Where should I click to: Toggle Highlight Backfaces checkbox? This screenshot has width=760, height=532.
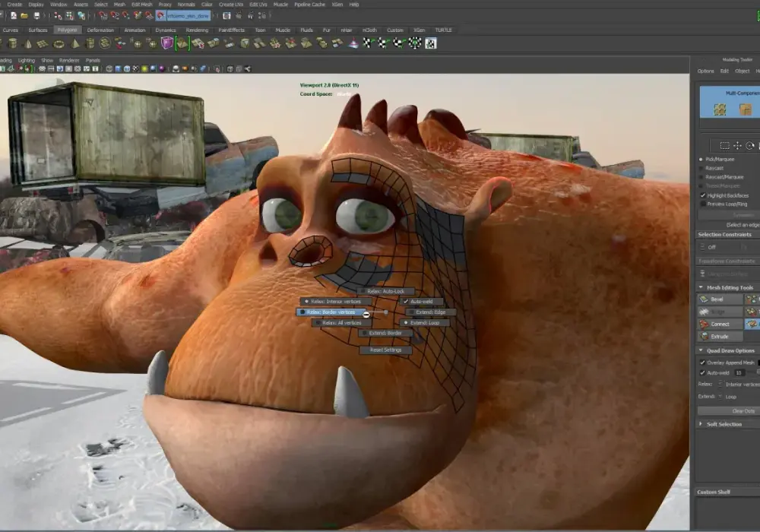pos(703,195)
